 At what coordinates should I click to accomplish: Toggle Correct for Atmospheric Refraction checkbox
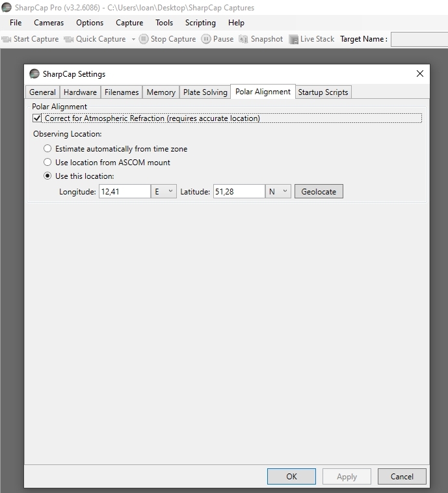[x=37, y=118]
